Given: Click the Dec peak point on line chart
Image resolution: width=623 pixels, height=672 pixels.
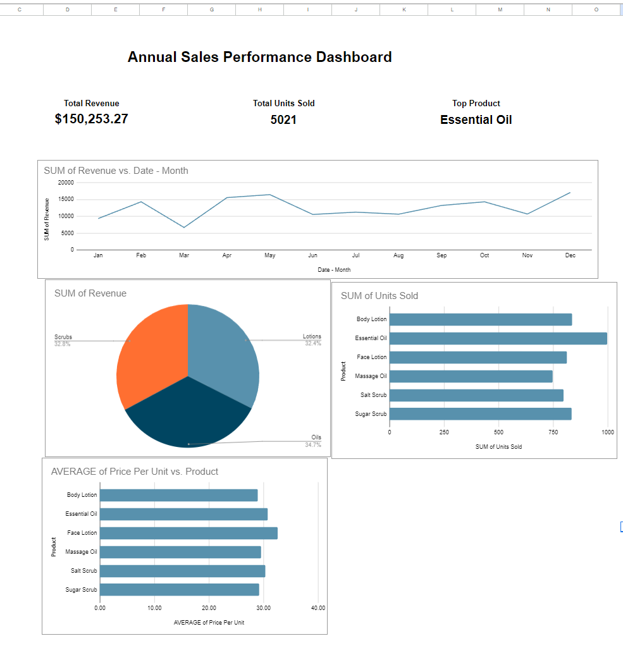Looking at the screenshot, I should 570,193.
